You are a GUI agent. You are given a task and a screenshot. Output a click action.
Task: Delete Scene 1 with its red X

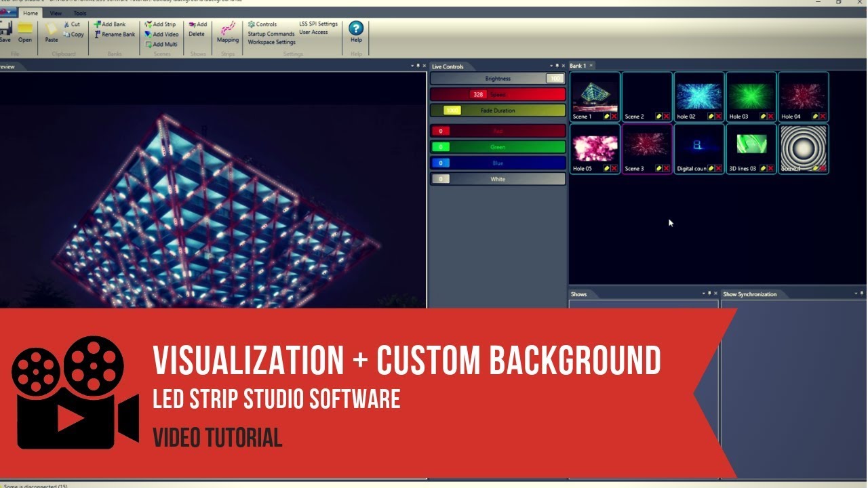pos(614,117)
